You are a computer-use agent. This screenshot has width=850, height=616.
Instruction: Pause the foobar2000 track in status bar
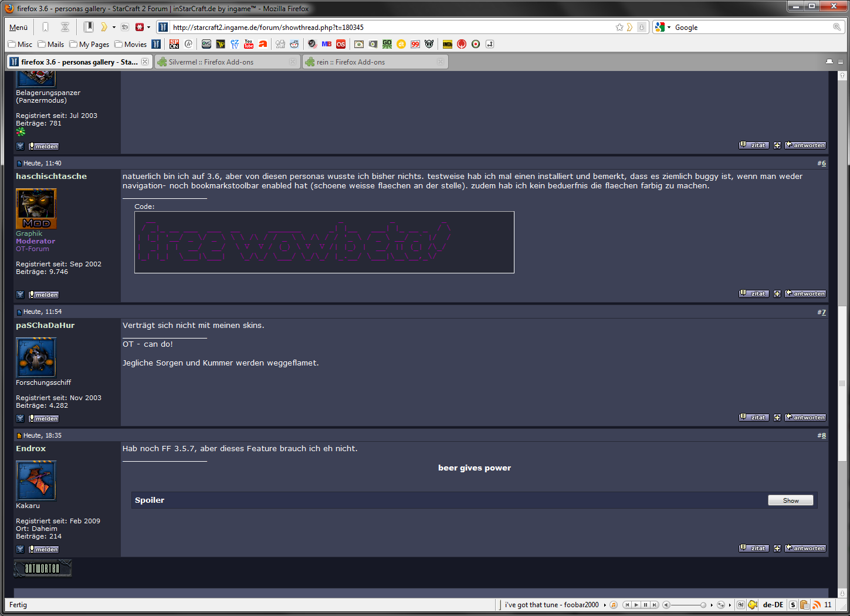645,605
